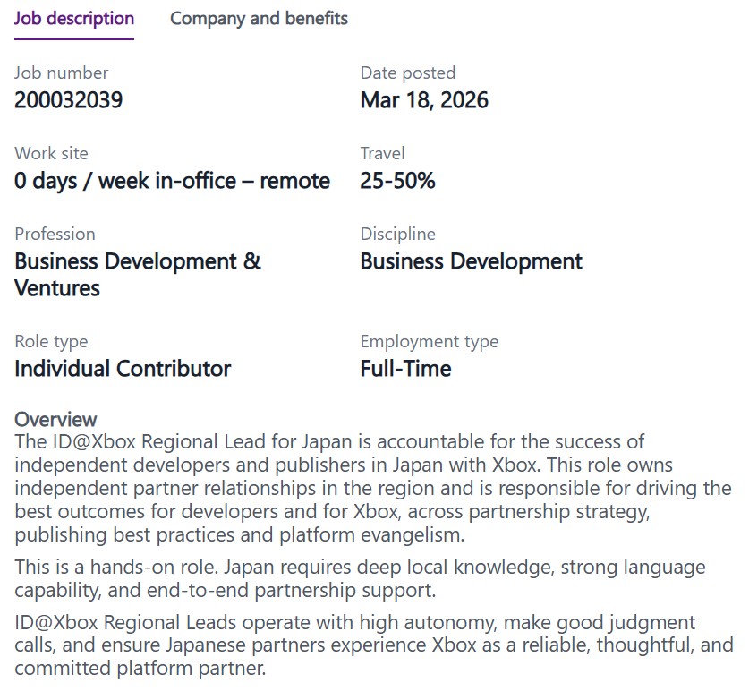Select the Date posted value Mar 18, 2026
749x700 pixels.
coord(422,100)
